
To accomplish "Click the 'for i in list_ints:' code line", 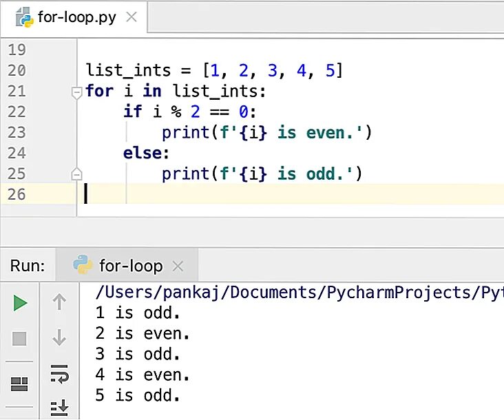I will [176, 92].
